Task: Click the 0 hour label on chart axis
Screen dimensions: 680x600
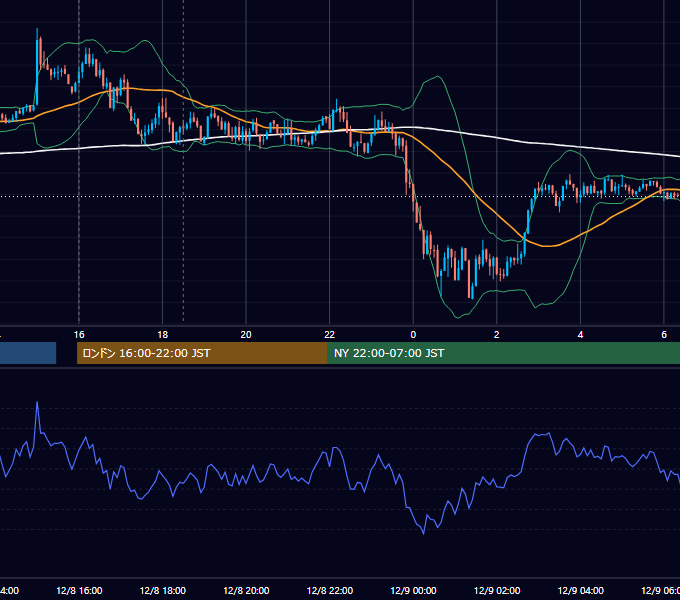Action: (x=413, y=335)
